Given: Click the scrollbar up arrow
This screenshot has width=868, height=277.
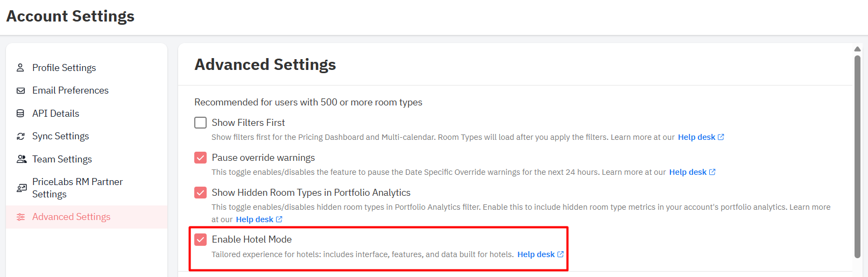Looking at the screenshot, I should click(857, 49).
